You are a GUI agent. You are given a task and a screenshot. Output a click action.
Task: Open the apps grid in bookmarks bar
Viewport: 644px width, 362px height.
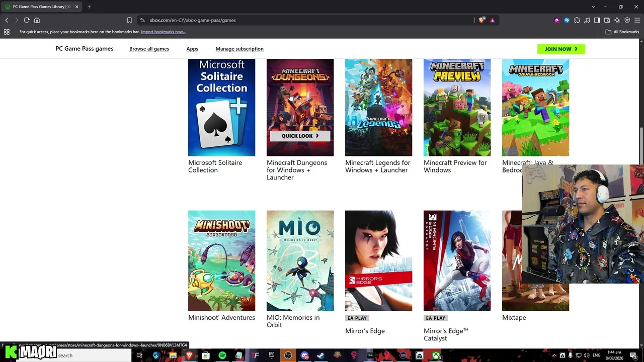tap(7, 32)
